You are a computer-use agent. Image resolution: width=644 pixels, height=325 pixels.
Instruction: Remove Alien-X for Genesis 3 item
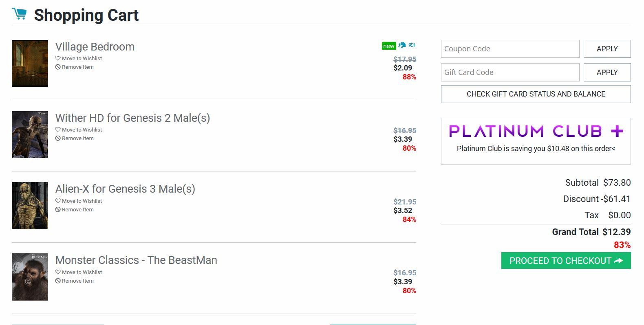click(x=77, y=209)
